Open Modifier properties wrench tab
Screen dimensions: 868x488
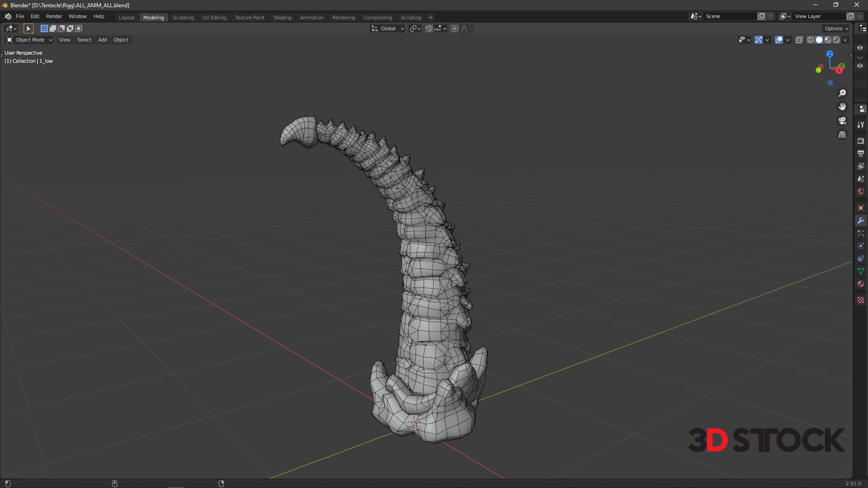(860, 221)
